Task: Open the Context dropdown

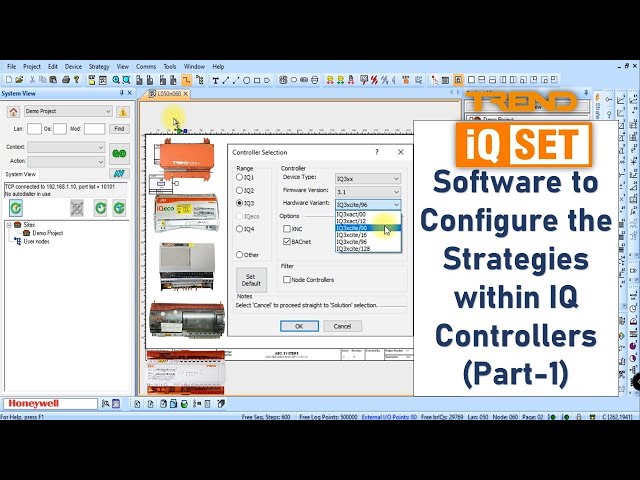Action: 66,147
